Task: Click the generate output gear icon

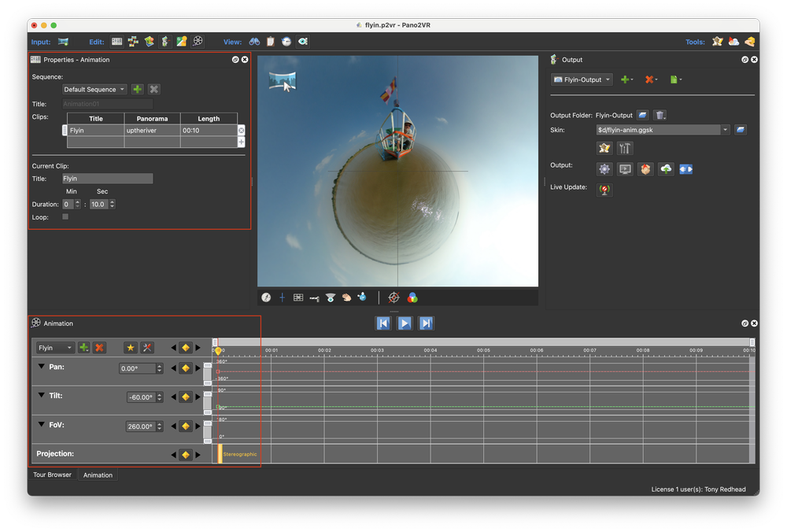Action: click(604, 169)
